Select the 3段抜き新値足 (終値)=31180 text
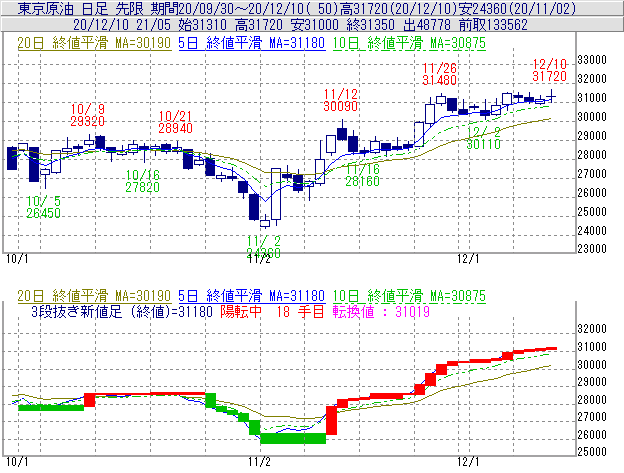 coord(122,311)
